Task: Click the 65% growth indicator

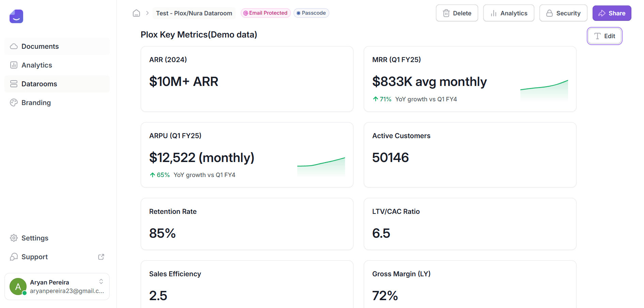Action: pos(159,175)
